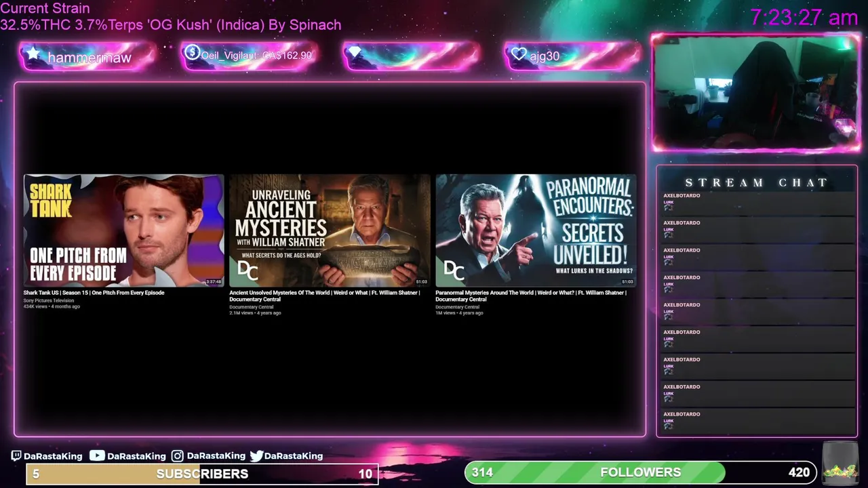
Task: Click the Twitch logo icon in footer
Action: click(16, 456)
